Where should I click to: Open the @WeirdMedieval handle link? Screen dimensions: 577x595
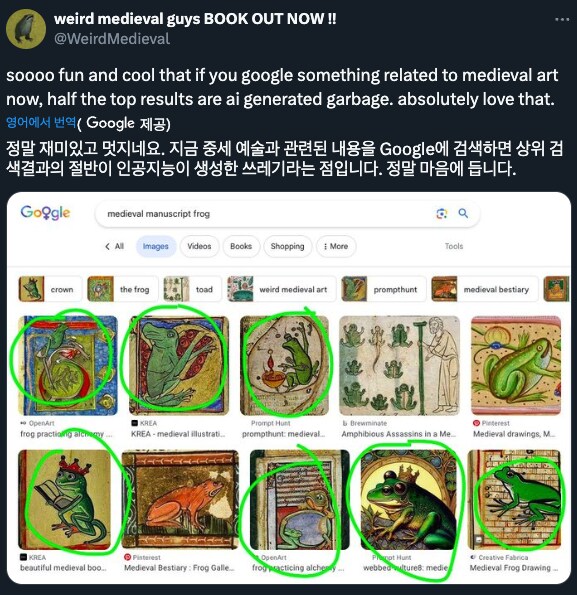click(x=112, y=39)
